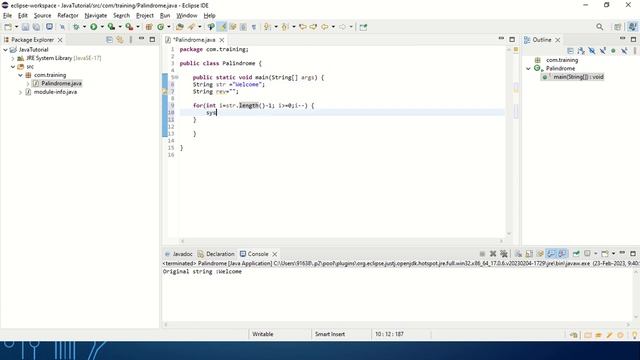Toggle Hide Static Members in Outline

pos(602,51)
